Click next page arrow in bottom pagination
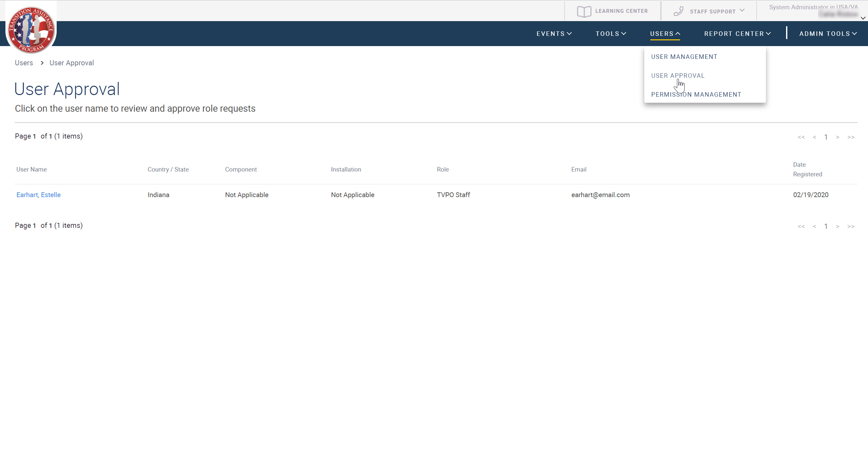The image size is (868, 472). 837,226
